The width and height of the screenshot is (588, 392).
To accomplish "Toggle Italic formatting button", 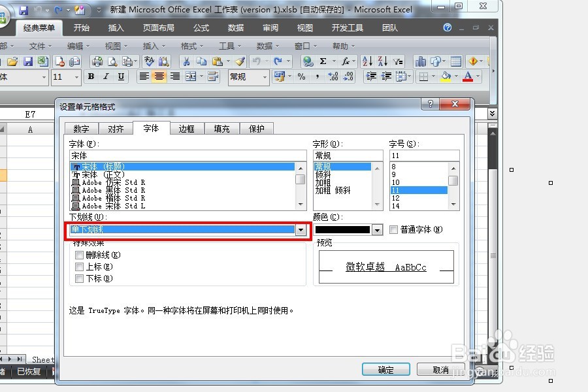I will click(x=106, y=76).
